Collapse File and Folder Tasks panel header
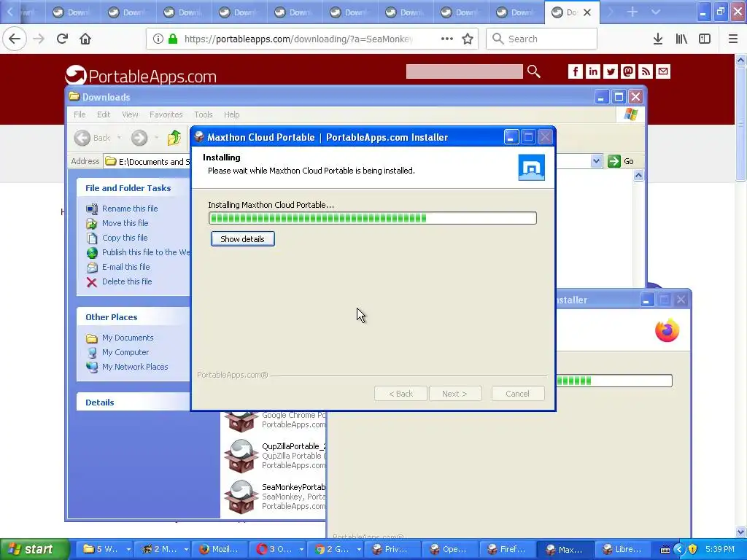 [133, 188]
